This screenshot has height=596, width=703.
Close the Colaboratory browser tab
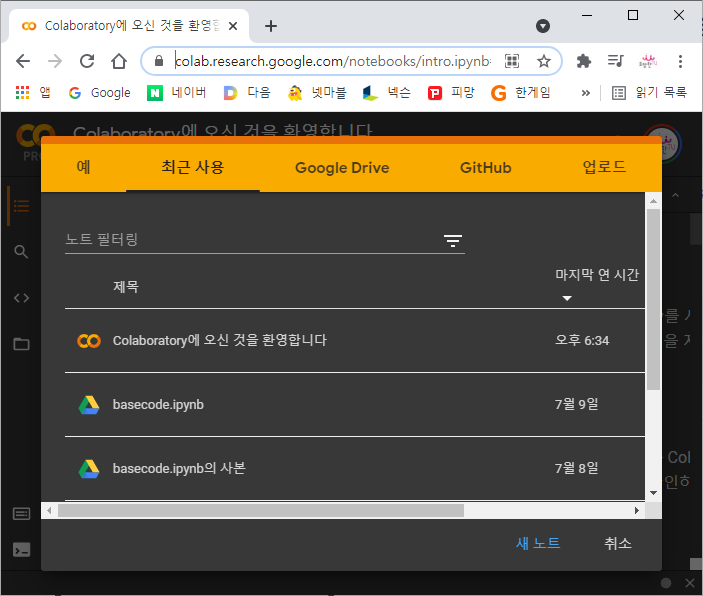233,26
